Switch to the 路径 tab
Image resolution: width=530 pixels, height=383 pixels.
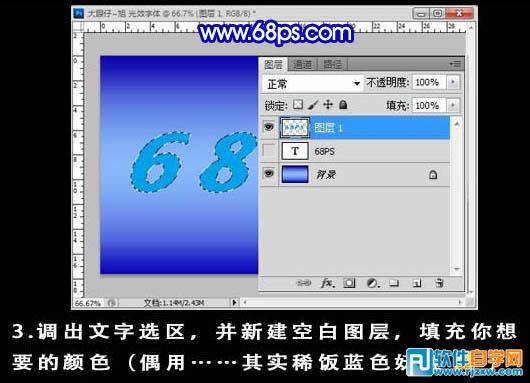pos(333,64)
